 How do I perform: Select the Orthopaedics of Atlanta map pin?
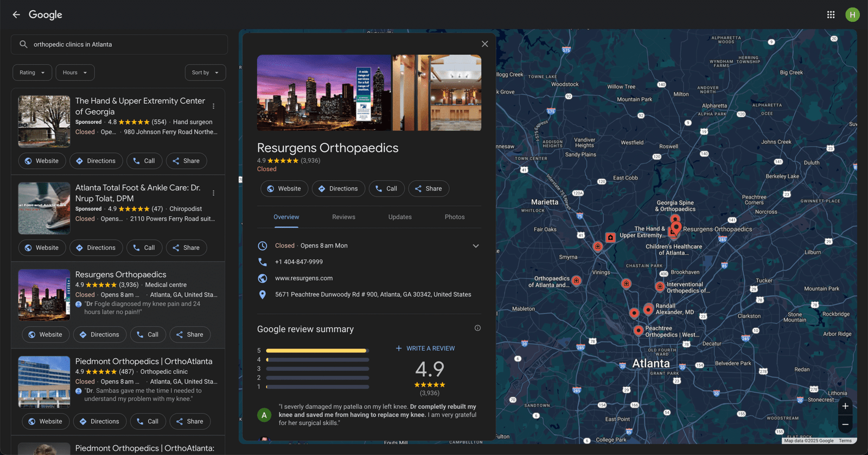point(577,281)
